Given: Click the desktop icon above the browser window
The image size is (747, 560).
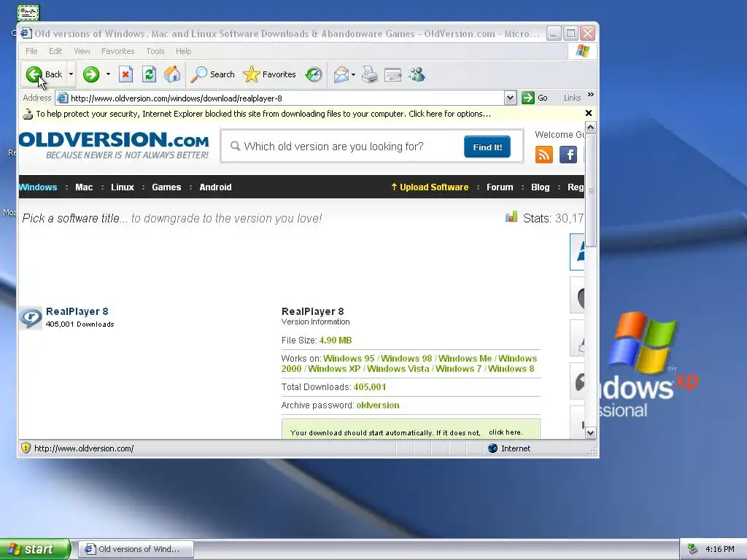Looking at the screenshot, I should [x=28, y=12].
